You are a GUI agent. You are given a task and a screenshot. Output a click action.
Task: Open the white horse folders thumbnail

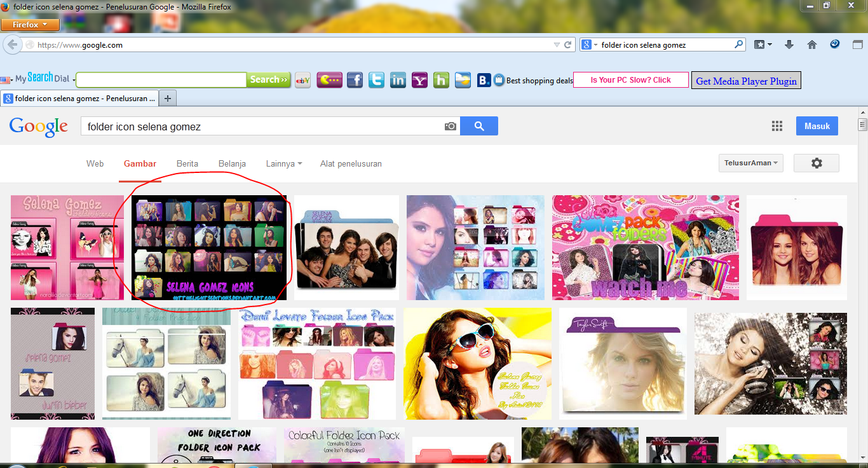pos(166,364)
